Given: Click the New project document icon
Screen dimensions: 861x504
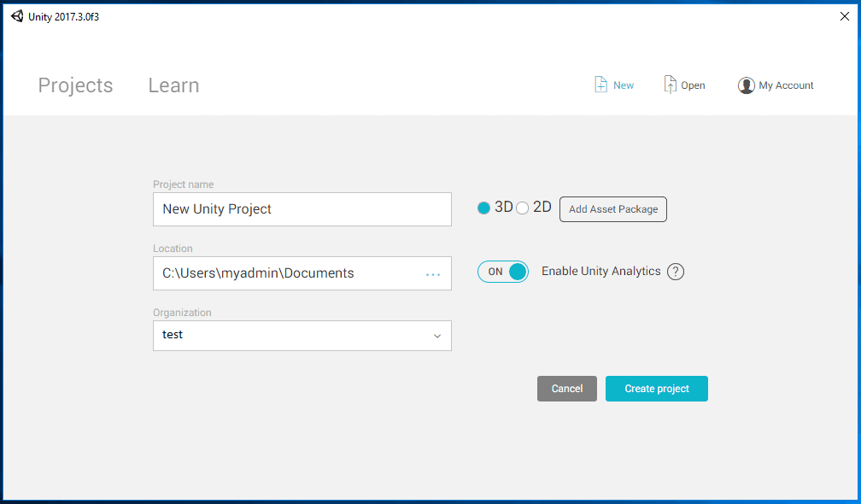Looking at the screenshot, I should click(600, 85).
